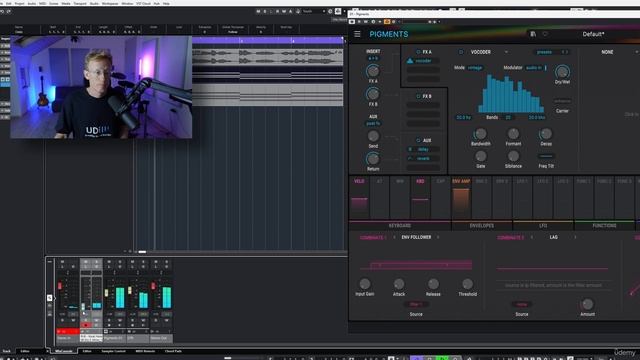Click the FX B level knob
Viewport: 640px width, 360px height.
(373, 94)
